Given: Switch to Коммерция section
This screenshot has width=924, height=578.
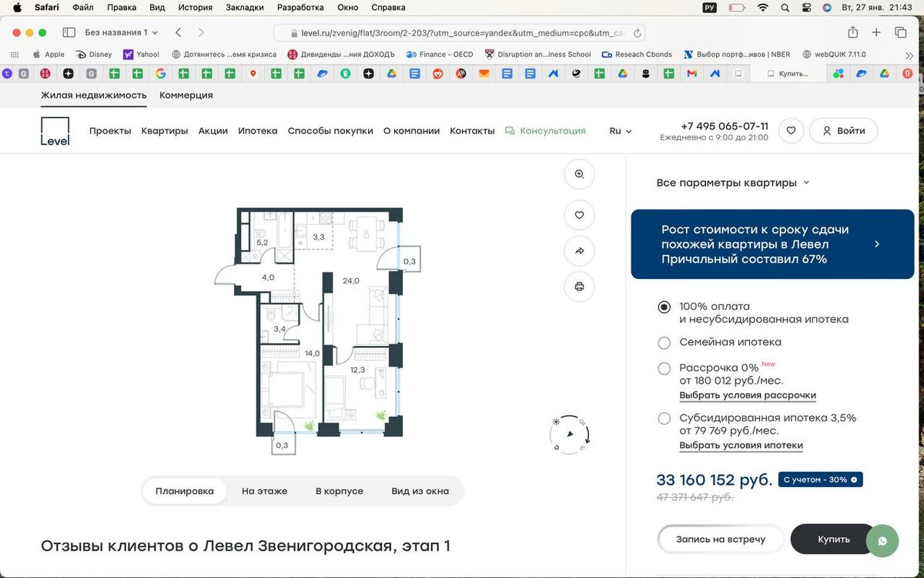Looking at the screenshot, I should tap(186, 96).
